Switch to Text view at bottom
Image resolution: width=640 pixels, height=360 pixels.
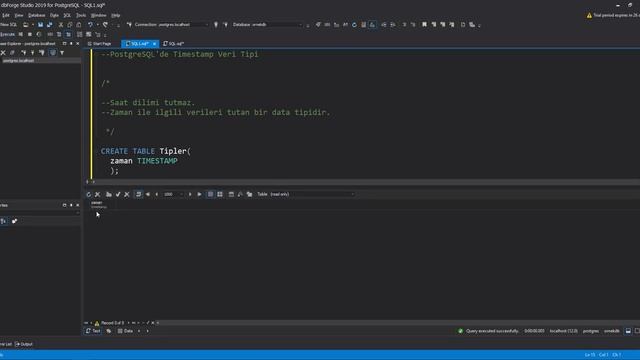tap(93, 331)
